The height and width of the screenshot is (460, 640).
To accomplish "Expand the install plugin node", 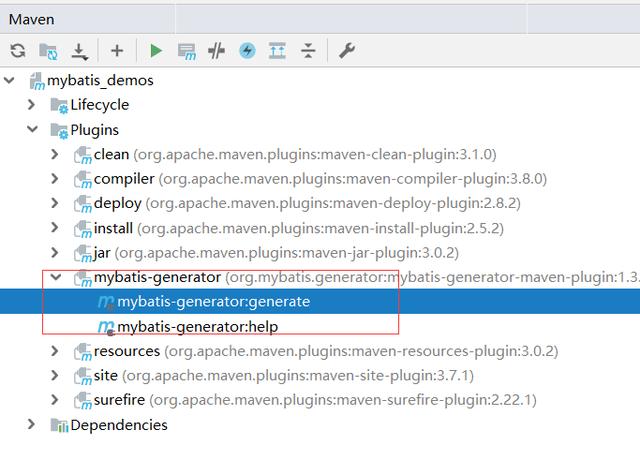I will pyautogui.click(x=55, y=228).
